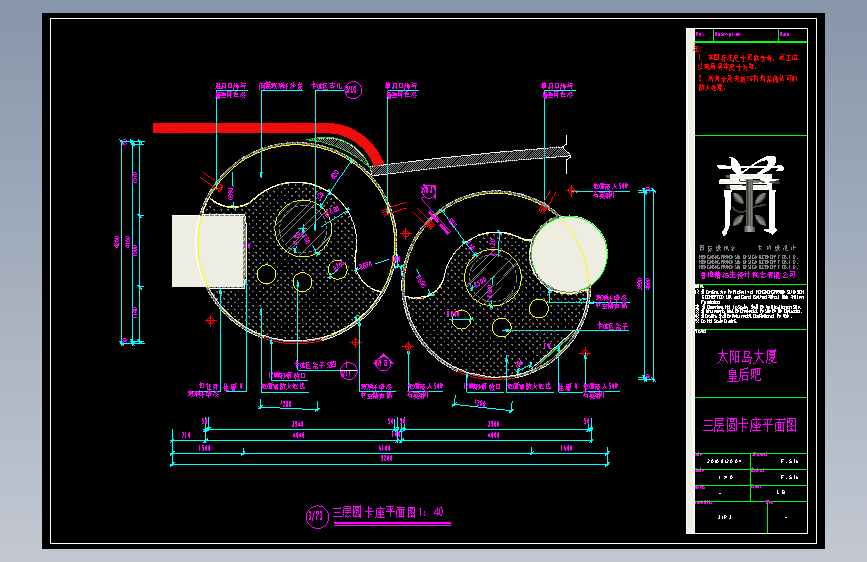Click the hatched round table in the right booth

[492, 277]
